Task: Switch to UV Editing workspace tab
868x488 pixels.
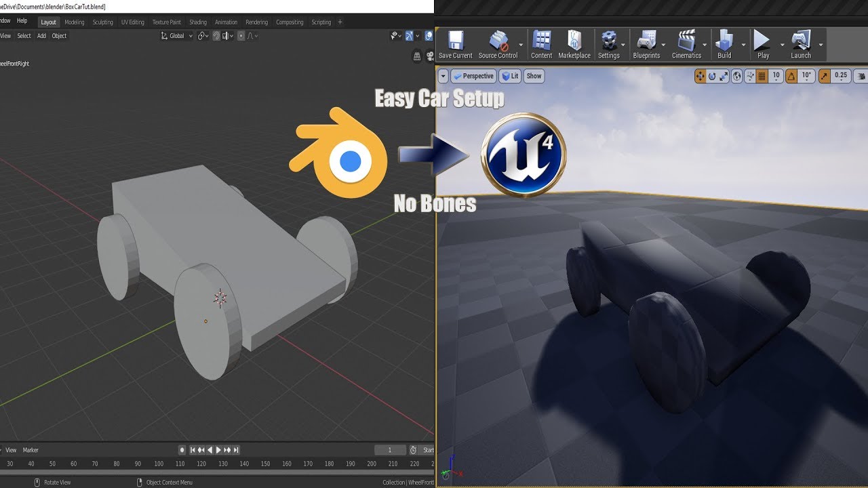Action: click(132, 22)
